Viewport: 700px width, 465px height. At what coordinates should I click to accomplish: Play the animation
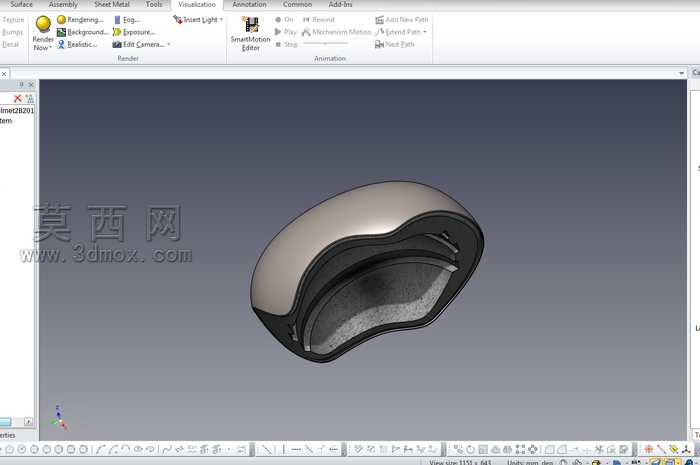(285, 32)
